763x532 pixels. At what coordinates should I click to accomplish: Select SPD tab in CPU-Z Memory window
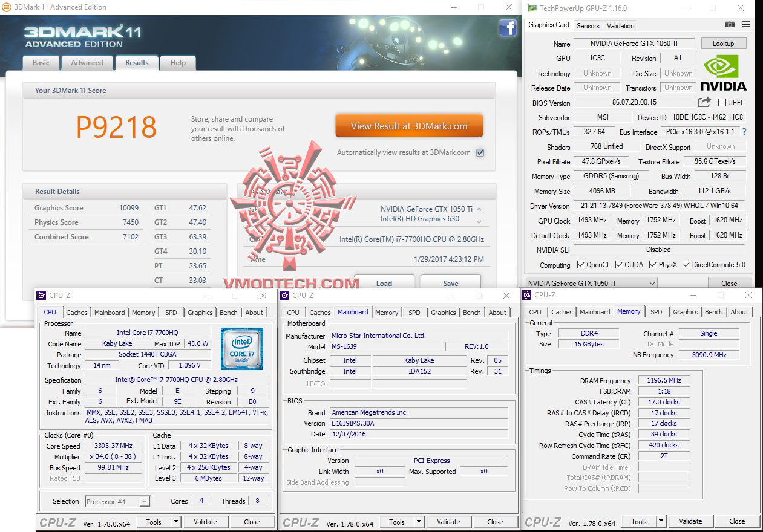[x=657, y=312]
